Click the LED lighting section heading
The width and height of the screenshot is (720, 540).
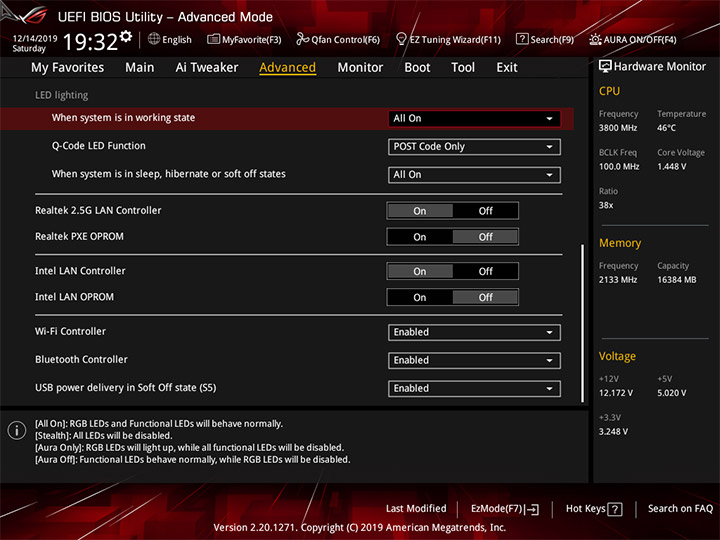click(62, 95)
